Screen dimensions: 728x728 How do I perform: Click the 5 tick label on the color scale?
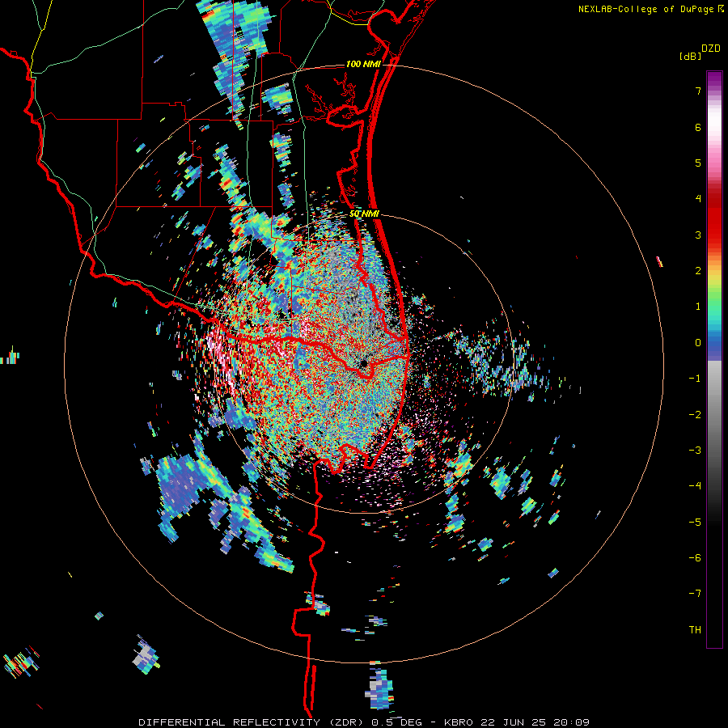click(x=698, y=163)
